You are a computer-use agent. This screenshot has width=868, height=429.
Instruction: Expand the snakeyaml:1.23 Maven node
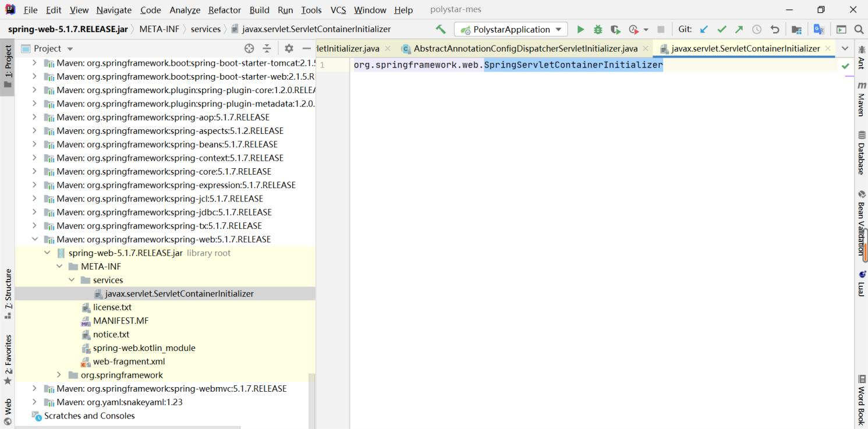(35, 402)
